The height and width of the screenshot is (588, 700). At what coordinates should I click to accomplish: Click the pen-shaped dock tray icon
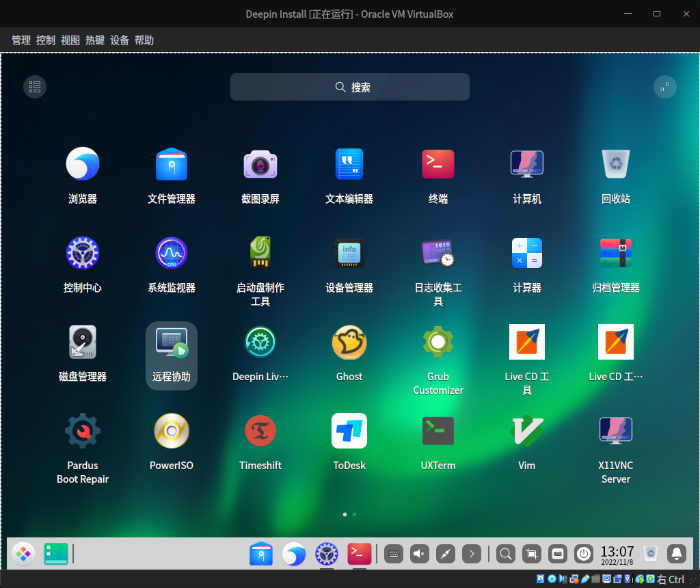click(x=446, y=554)
